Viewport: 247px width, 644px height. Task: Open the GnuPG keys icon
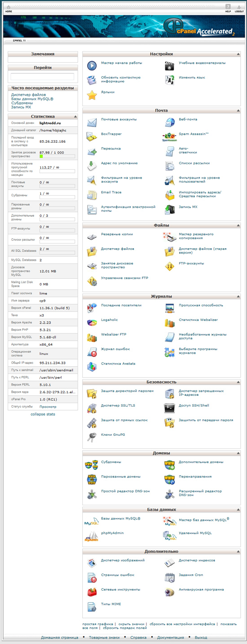92,437
